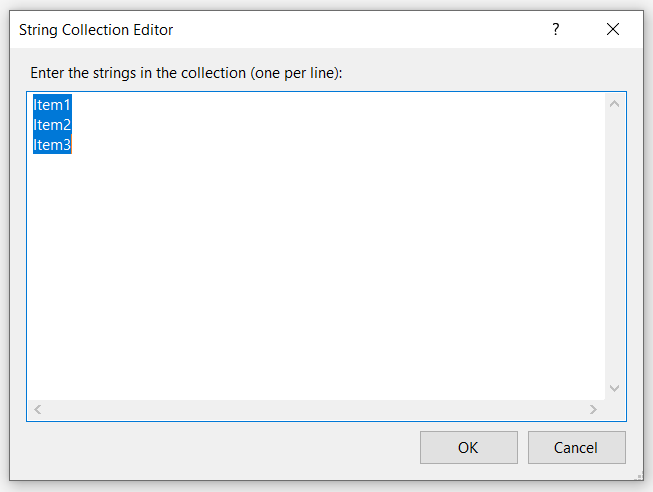Place cursor on the Item3 text

point(52,145)
